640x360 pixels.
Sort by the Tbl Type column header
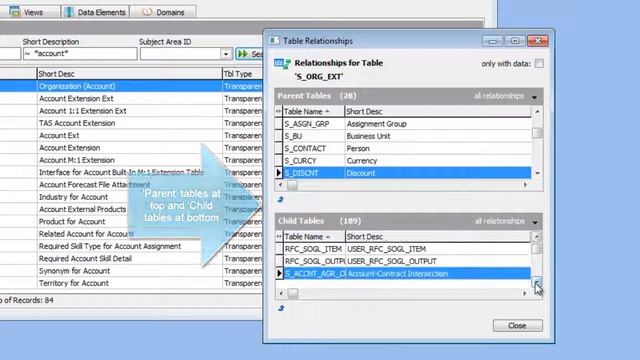(242, 74)
